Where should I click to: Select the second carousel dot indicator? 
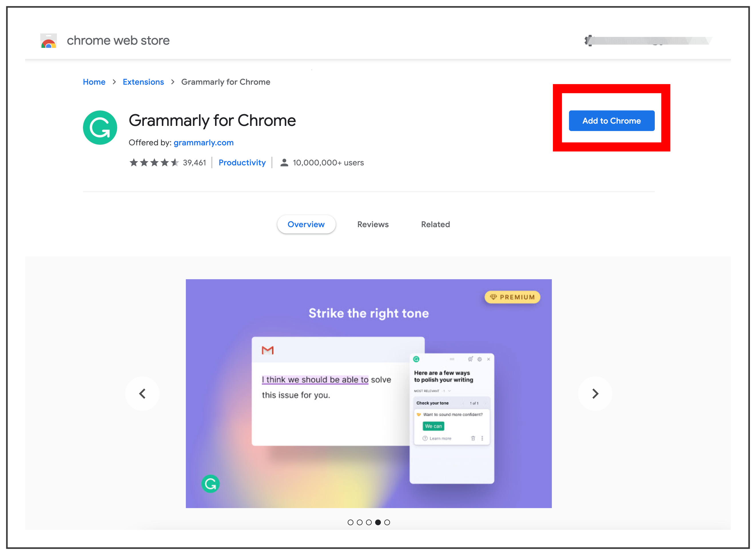click(359, 522)
